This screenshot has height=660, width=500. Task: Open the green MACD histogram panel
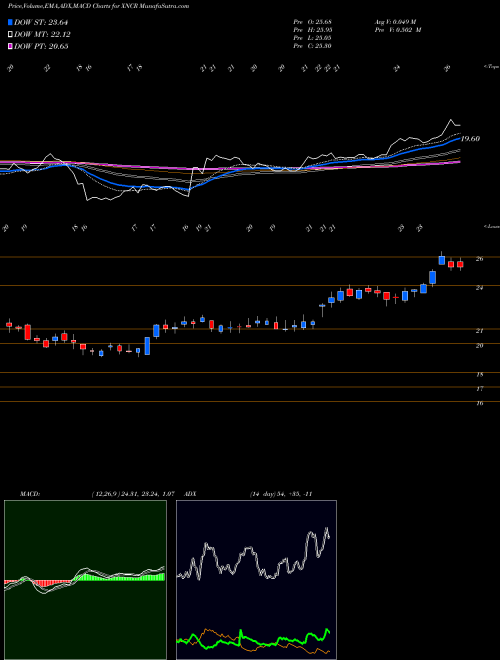[x=85, y=580]
